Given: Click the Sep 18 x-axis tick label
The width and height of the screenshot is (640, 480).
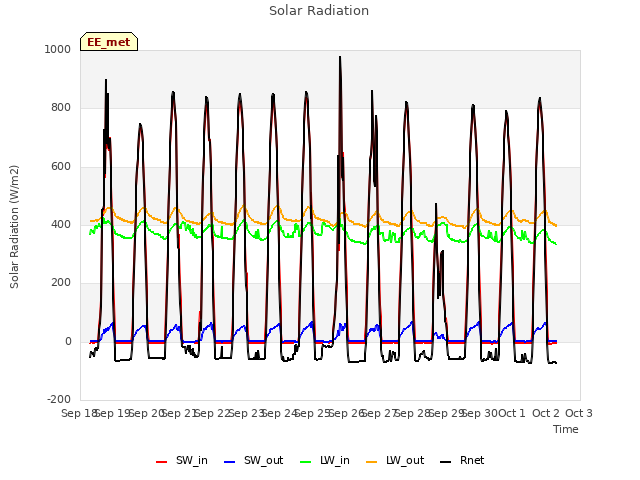Looking at the screenshot, I should point(78,413).
